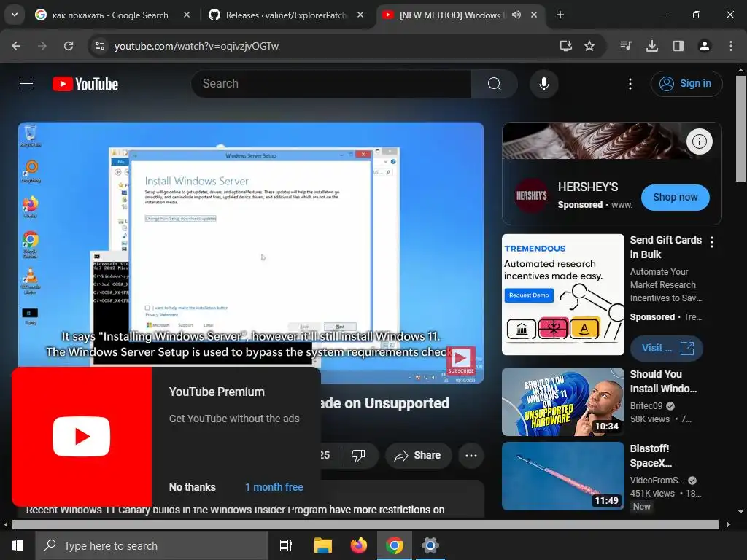The image size is (747, 560).
Task: View site information in address bar
Action: click(99, 46)
